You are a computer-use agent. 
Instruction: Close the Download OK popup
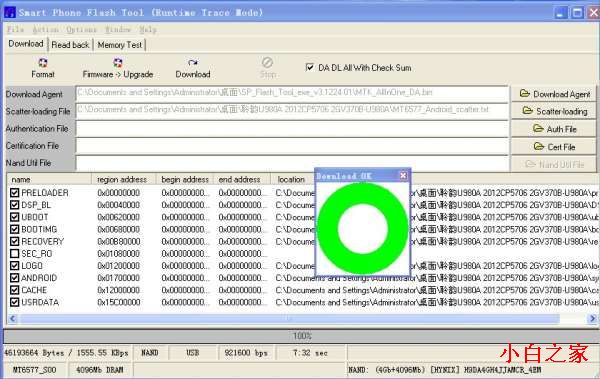403,175
